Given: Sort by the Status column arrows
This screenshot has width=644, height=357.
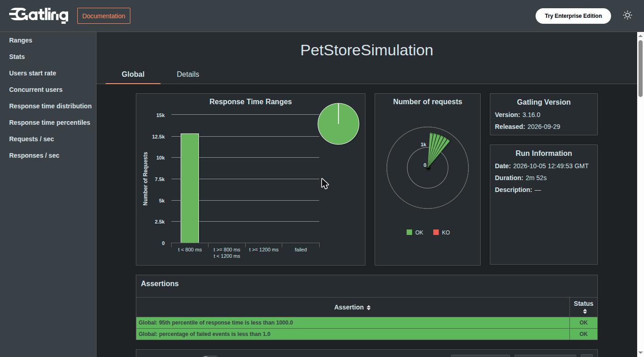Looking at the screenshot, I should tap(585, 311).
